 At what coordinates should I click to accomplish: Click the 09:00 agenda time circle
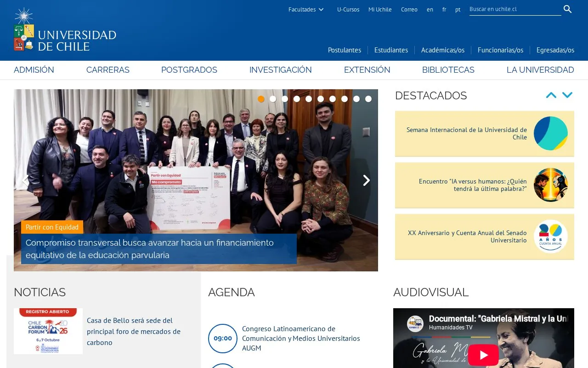click(x=223, y=339)
